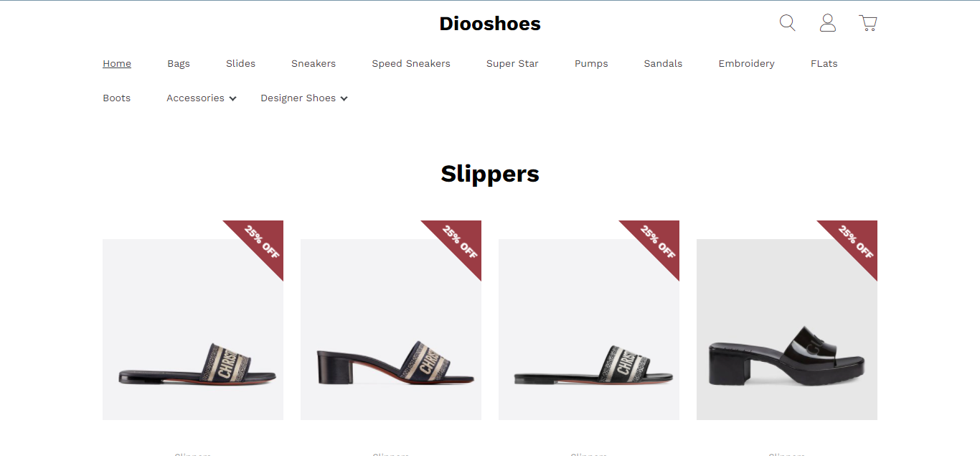This screenshot has height=456, width=980.
Task: Open the Embroidery category
Action: pos(746,63)
